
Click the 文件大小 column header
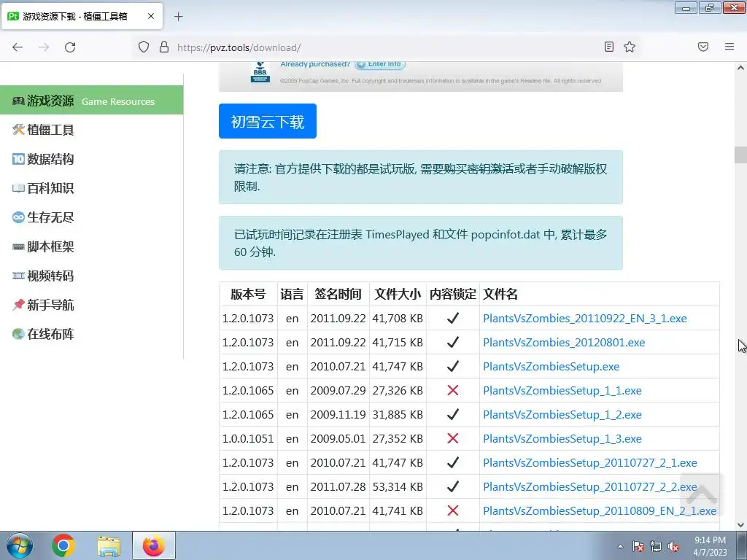398,294
